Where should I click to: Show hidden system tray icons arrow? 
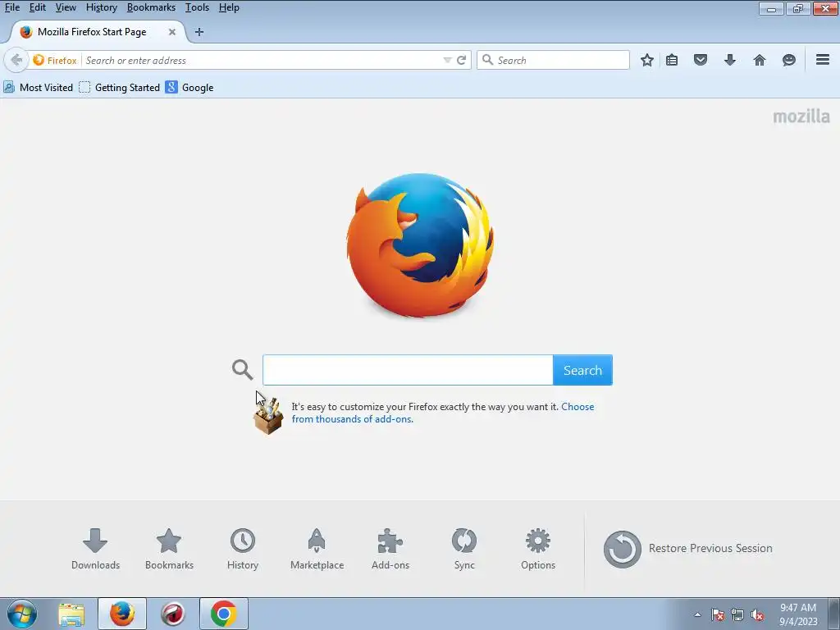click(697, 614)
